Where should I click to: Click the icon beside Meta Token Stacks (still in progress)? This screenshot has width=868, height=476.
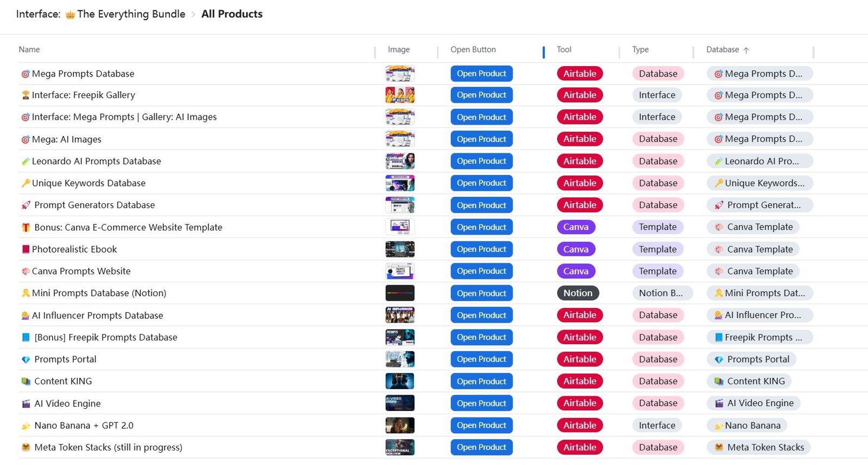click(x=25, y=447)
